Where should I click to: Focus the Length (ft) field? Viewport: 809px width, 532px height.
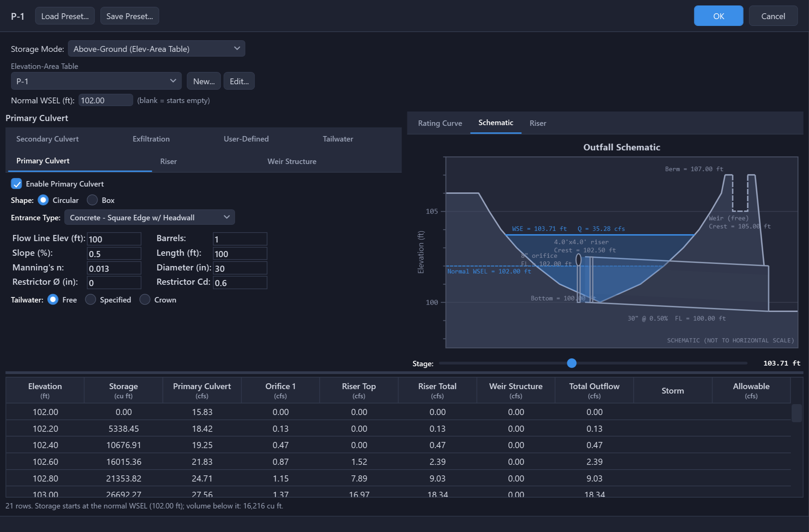point(240,254)
